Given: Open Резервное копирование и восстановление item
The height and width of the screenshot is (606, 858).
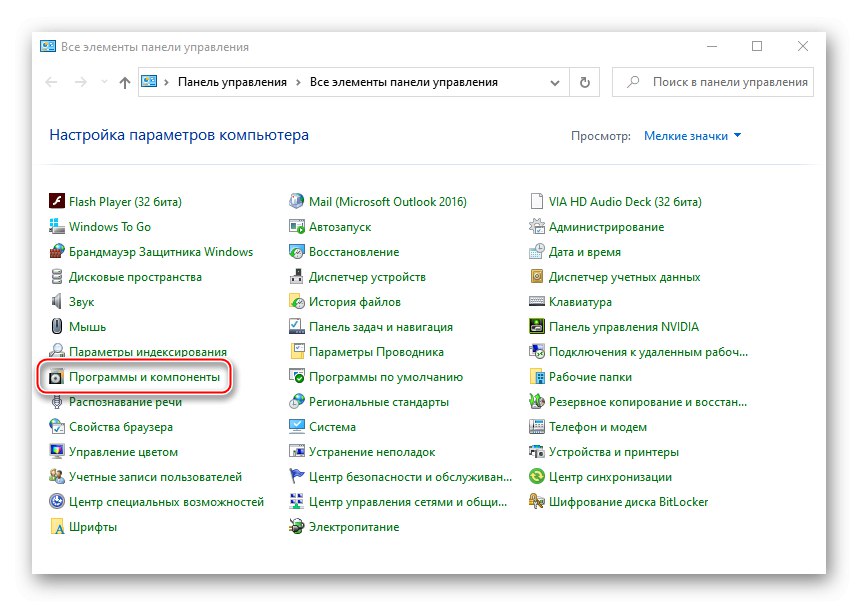Looking at the screenshot, I should pos(648,402).
